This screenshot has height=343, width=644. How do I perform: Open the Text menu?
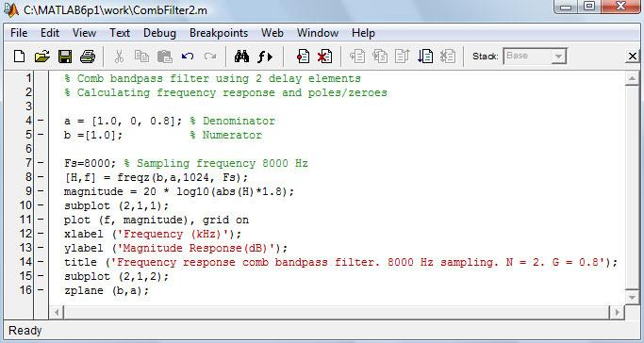pyautogui.click(x=120, y=33)
